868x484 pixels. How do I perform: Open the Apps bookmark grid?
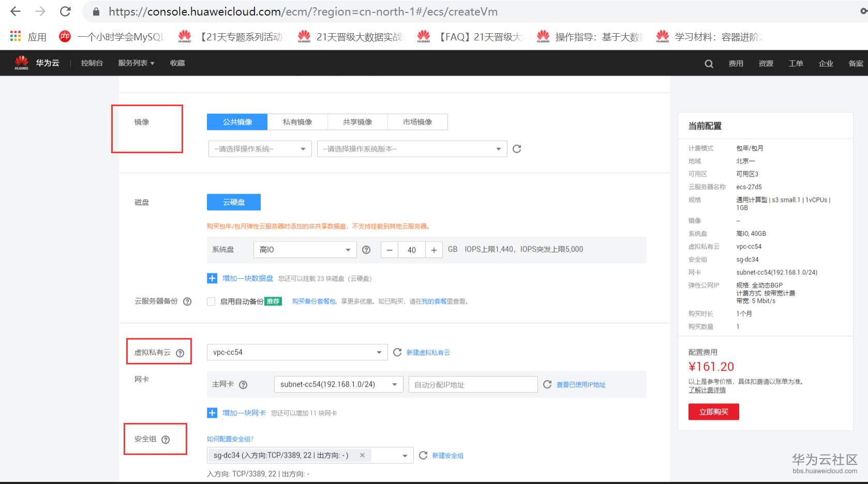(28, 37)
